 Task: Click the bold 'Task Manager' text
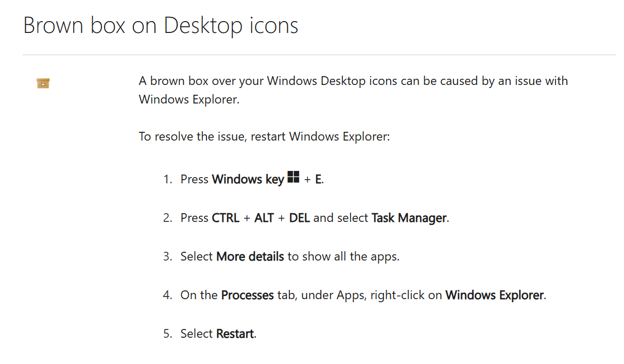pyautogui.click(x=409, y=218)
